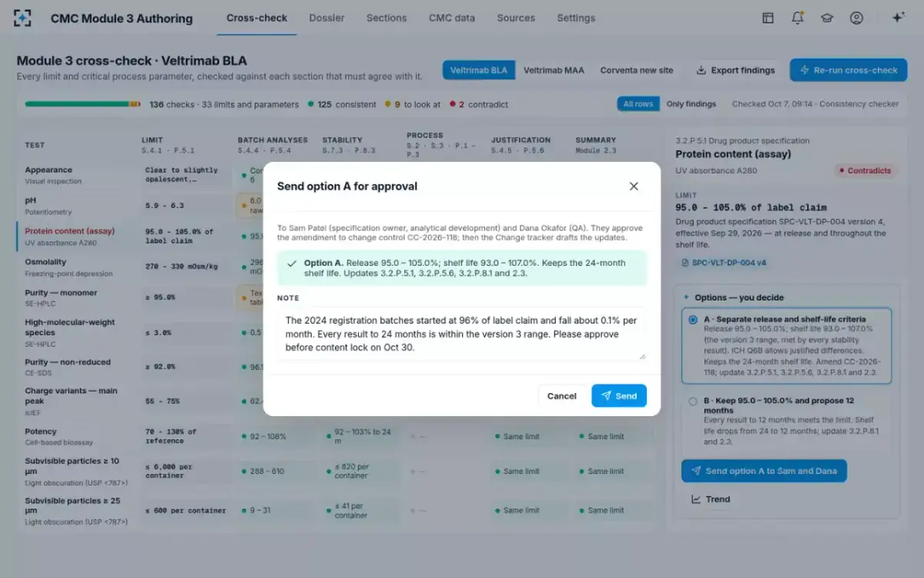Open the graduation cap learning icon
This screenshot has width=924, height=578.
pos(827,18)
